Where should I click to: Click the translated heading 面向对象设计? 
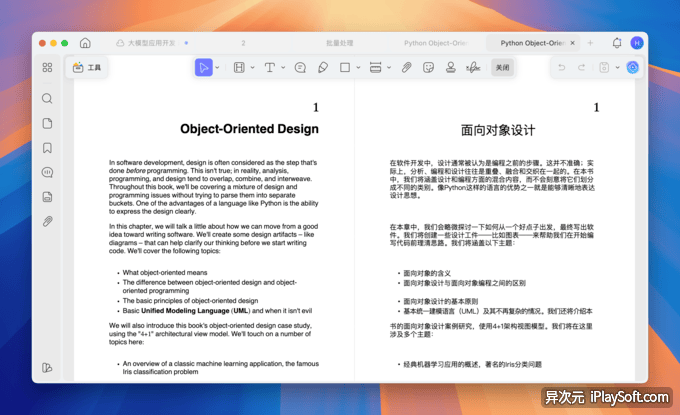tap(498, 130)
